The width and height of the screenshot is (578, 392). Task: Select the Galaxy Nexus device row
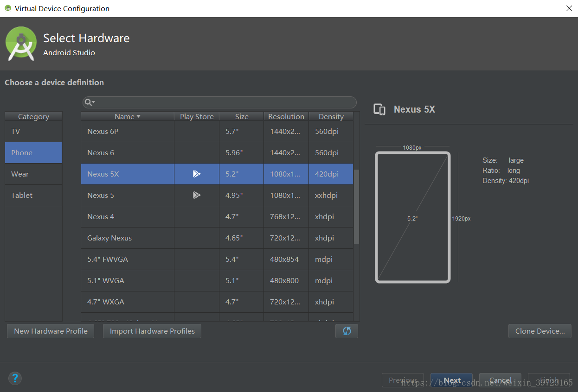click(x=217, y=238)
